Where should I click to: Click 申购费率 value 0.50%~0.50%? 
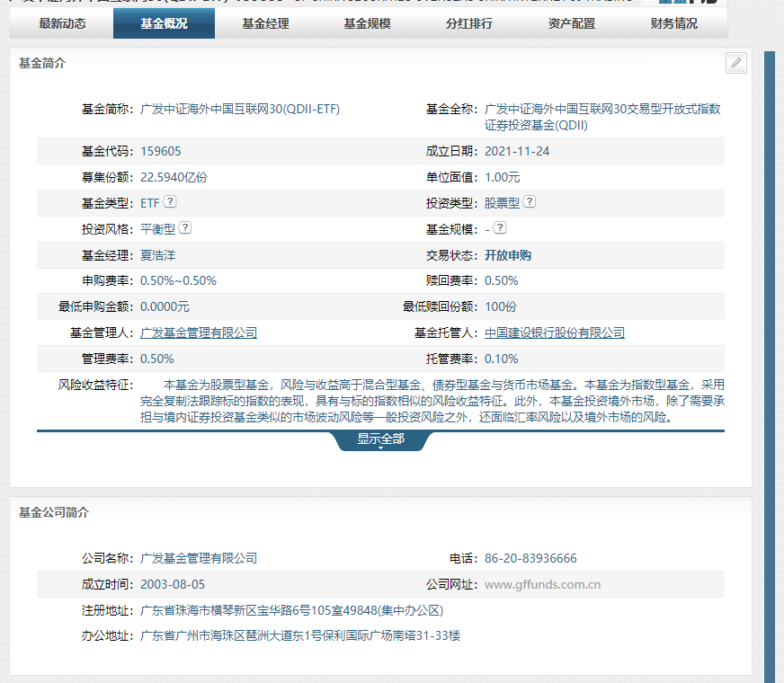tap(178, 280)
